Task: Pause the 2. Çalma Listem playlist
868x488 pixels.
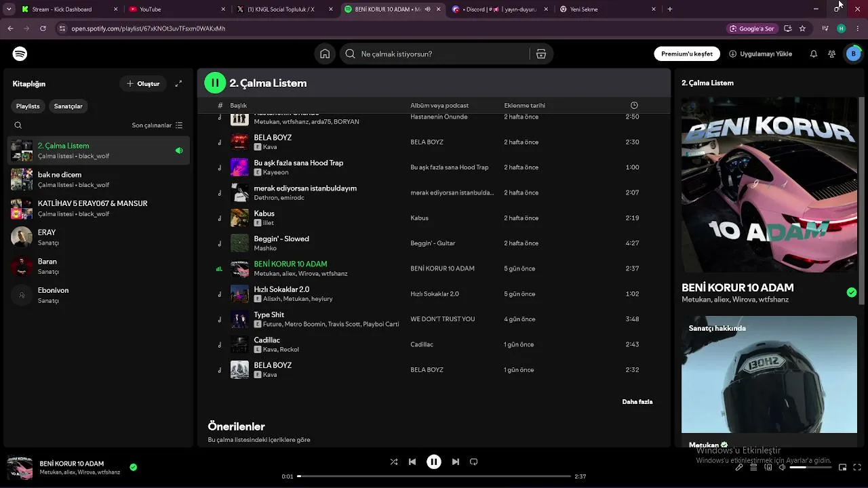Action: pos(215,83)
